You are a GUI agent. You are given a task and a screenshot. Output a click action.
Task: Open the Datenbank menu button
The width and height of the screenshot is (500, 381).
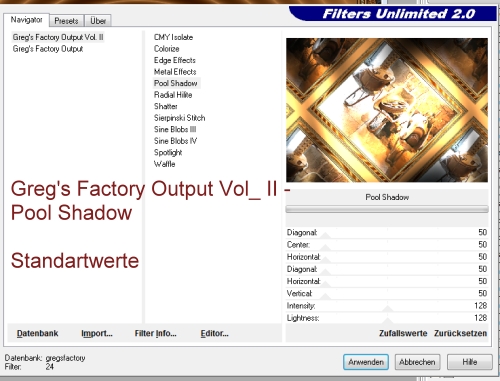37,333
